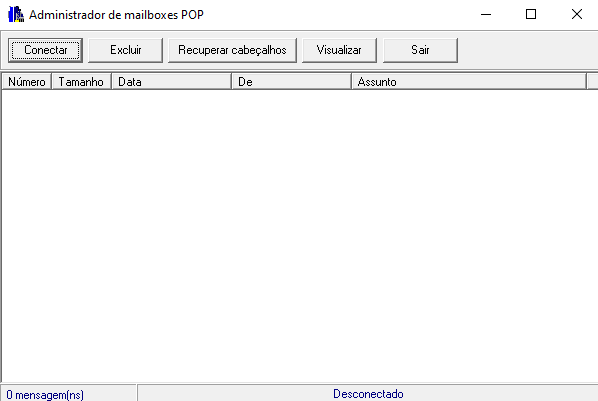Sort messages by Assunto column header

coord(469,82)
